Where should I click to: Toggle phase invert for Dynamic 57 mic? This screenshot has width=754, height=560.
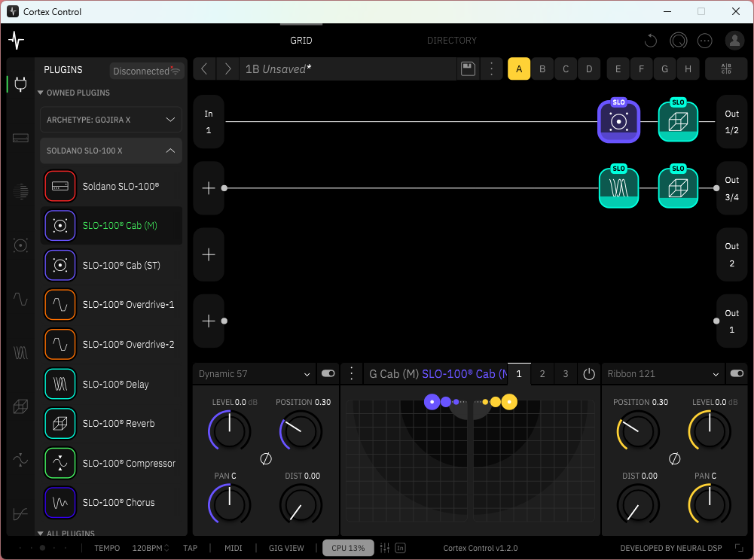266,458
